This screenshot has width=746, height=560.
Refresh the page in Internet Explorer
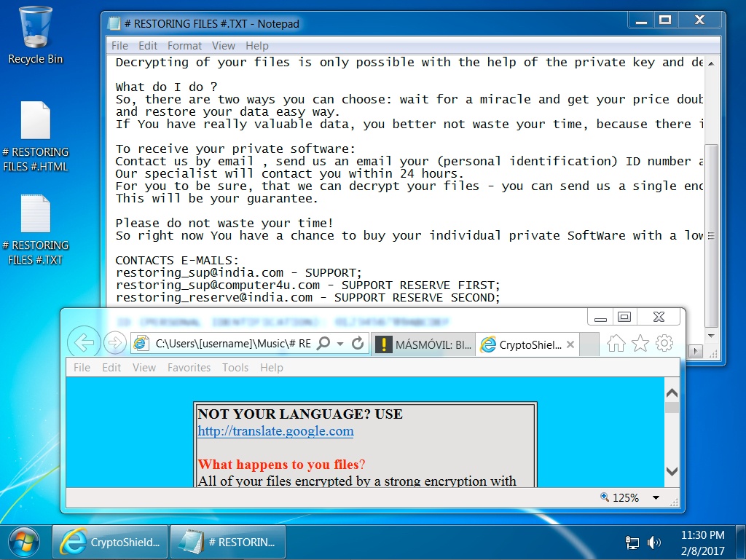point(358,343)
